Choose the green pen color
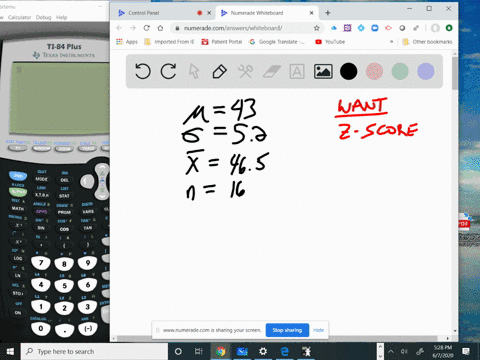Image resolution: width=480 pixels, height=360 pixels. (x=400, y=71)
